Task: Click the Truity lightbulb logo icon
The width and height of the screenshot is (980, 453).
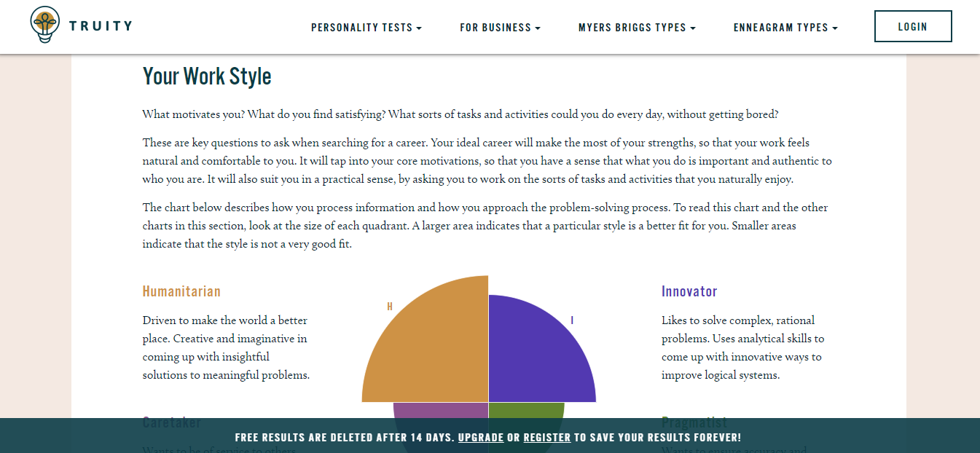Action: point(45,25)
